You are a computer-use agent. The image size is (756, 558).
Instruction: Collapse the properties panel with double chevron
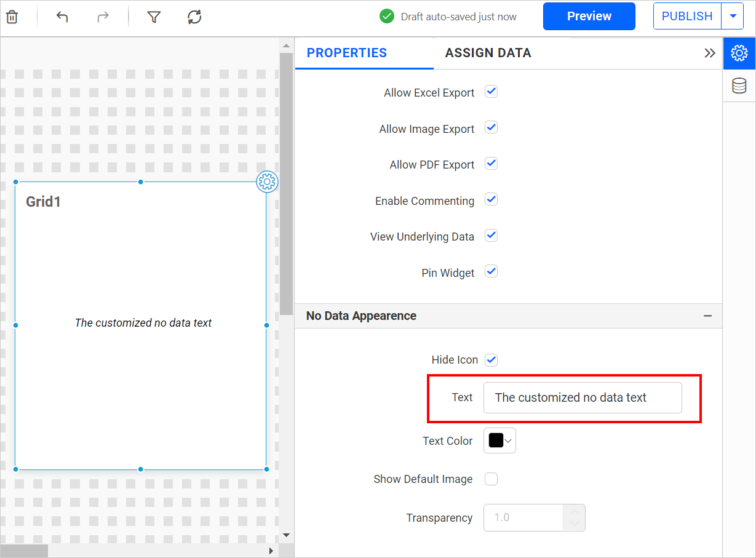point(709,53)
